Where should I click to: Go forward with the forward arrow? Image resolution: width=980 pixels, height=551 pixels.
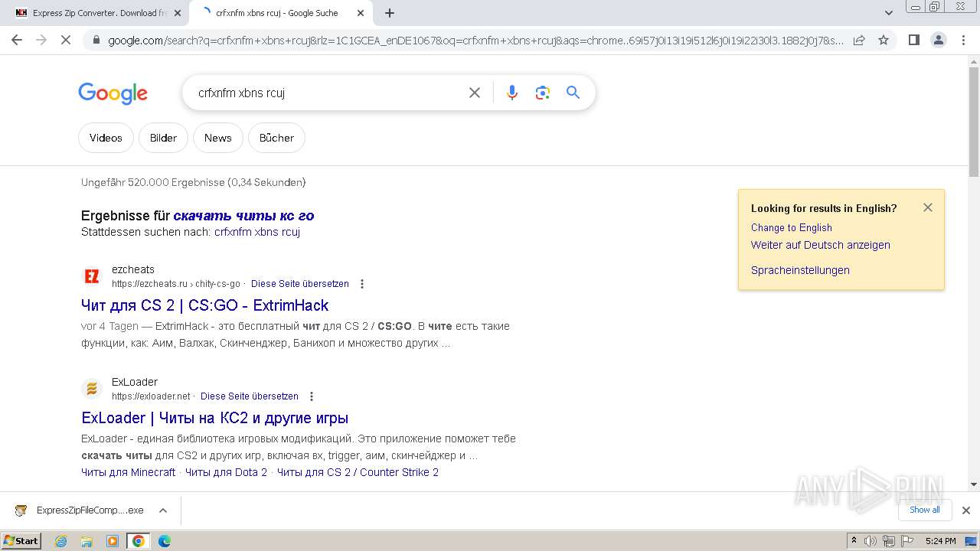[41, 40]
